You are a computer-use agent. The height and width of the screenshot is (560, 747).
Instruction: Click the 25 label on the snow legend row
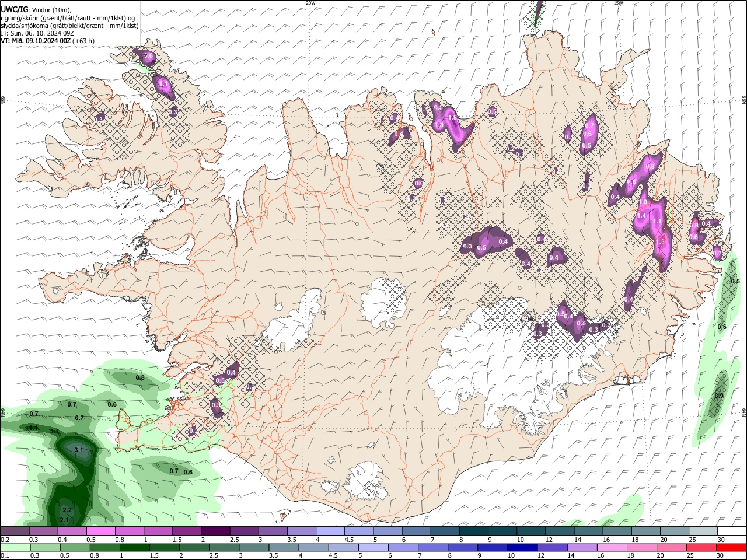(692, 540)
